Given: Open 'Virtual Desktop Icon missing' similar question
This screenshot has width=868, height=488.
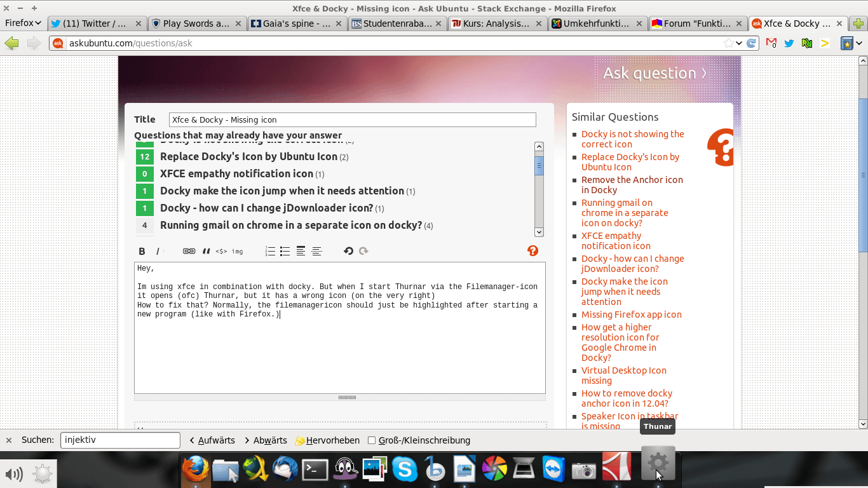Looking at the screenshot, I should tap(624, 376).
